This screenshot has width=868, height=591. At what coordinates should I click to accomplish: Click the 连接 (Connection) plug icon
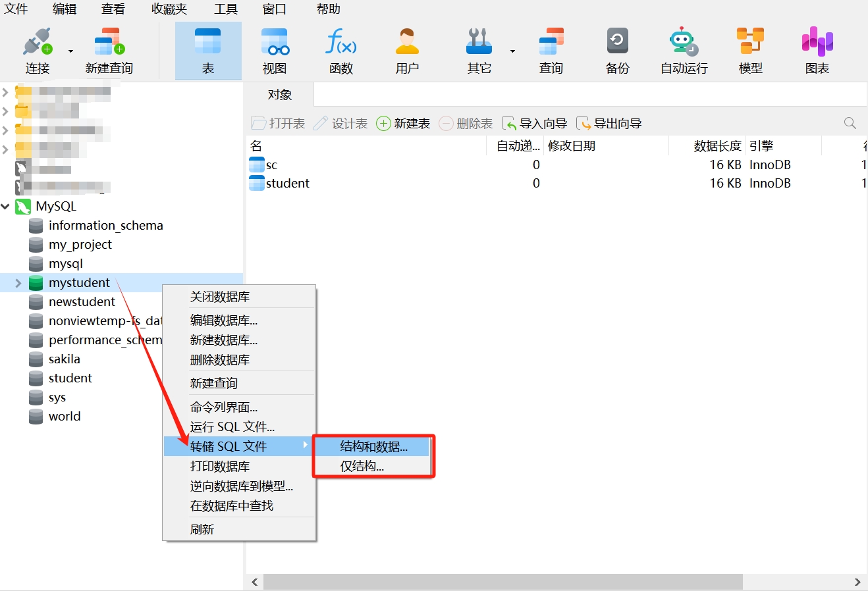tap(37, 43)
